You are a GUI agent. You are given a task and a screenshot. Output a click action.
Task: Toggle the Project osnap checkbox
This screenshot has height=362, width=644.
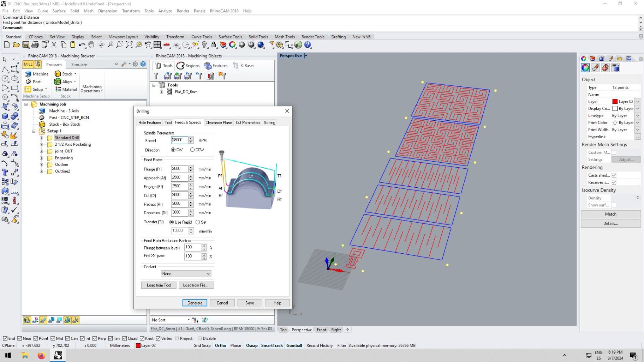[177, 338]
